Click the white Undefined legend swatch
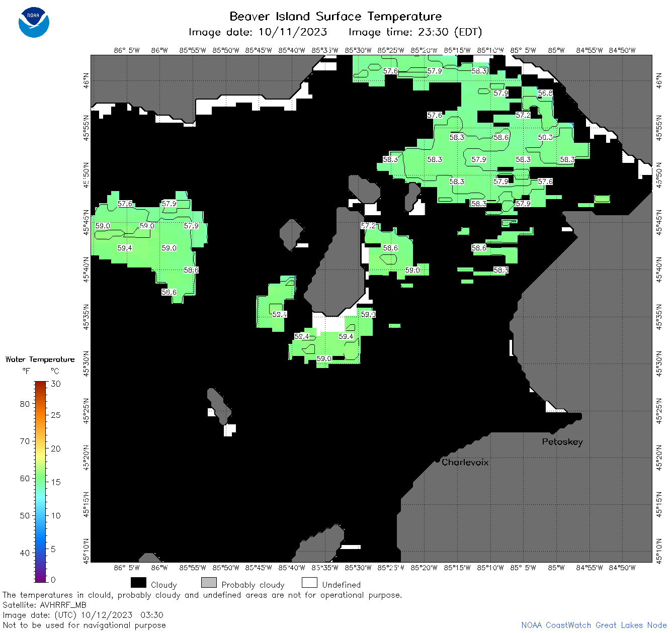The height and width of the screenshot is (633, 672). (309, 583)
